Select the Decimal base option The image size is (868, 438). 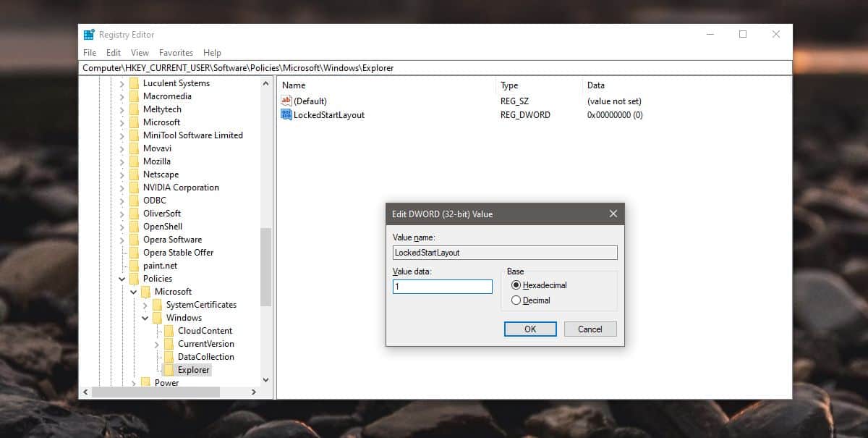point(516,300)
